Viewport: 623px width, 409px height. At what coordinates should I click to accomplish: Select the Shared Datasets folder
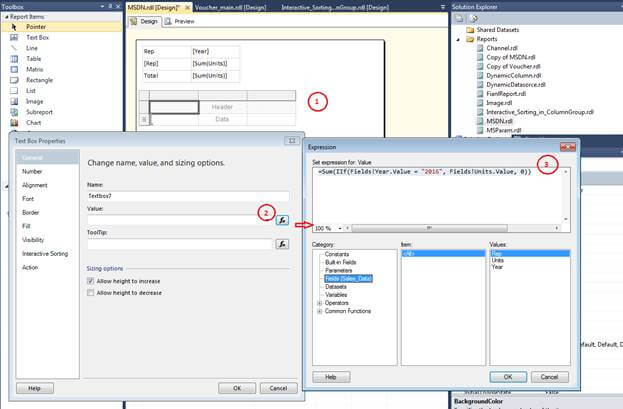point(497,30)
